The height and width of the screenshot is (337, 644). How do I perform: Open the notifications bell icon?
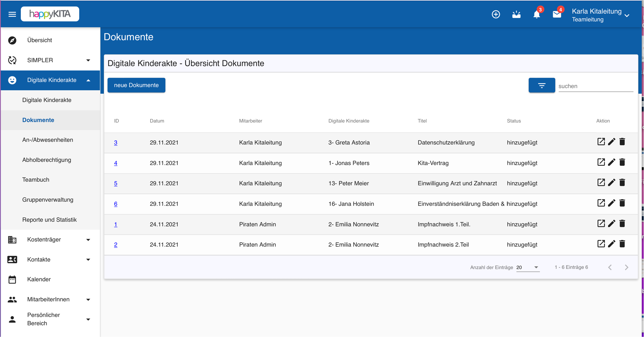(x=536, y=14)
